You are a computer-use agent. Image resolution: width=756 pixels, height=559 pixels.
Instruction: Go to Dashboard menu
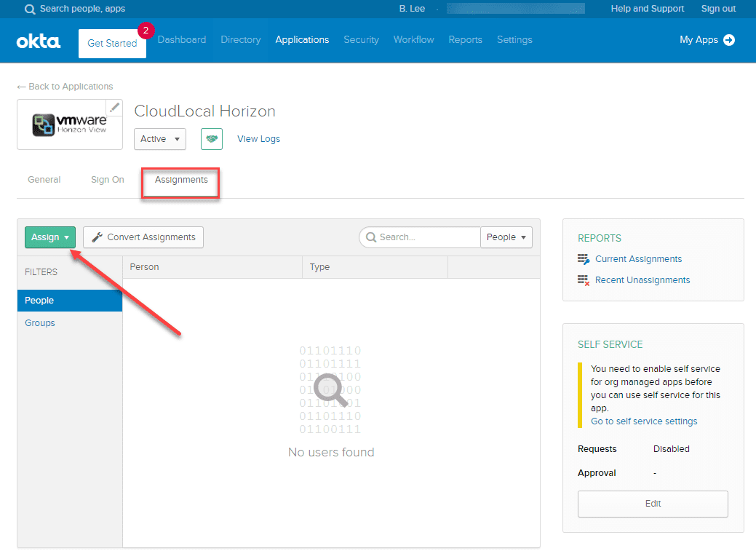pos(182,40)
